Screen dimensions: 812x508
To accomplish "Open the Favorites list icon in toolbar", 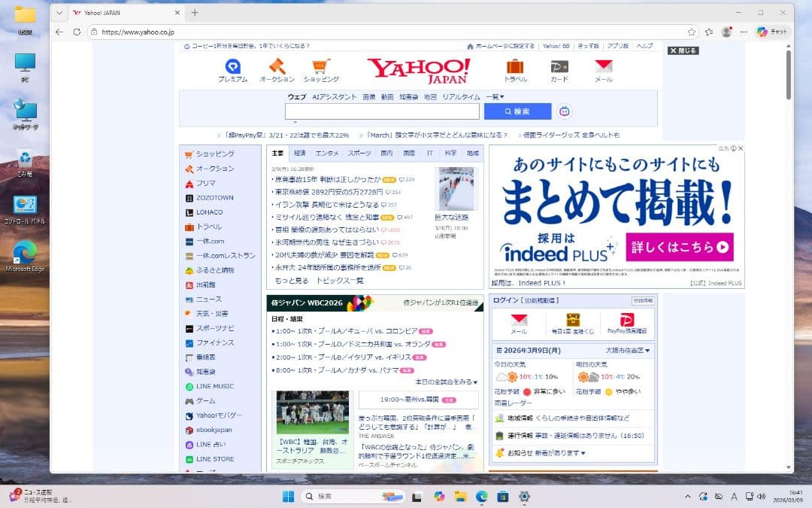I will 709,32.
